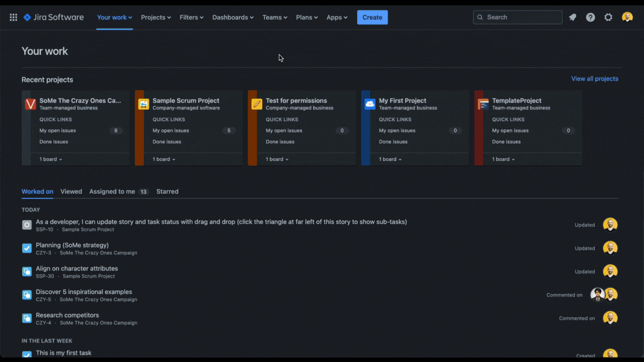Expand 1 board in SoMe The Crazy Ones card
The image size is (644, 362).
50,159
